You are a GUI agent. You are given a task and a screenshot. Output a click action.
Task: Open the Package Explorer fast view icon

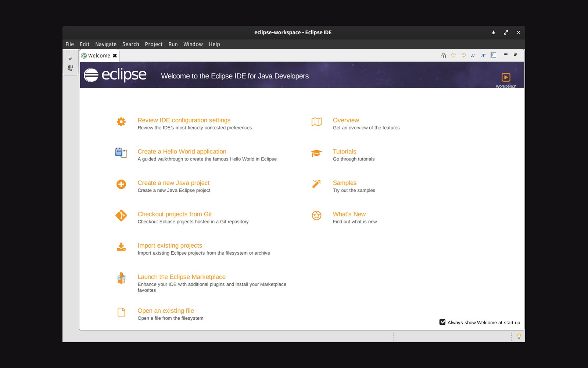click(71, 68)
